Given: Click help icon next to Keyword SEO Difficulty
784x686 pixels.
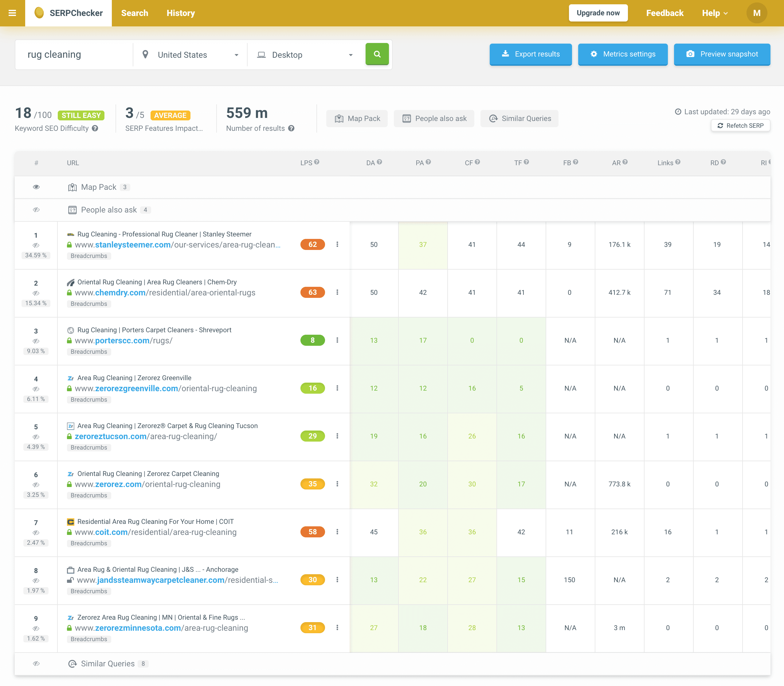Looking at the screenshot, I should click(95, 129).
